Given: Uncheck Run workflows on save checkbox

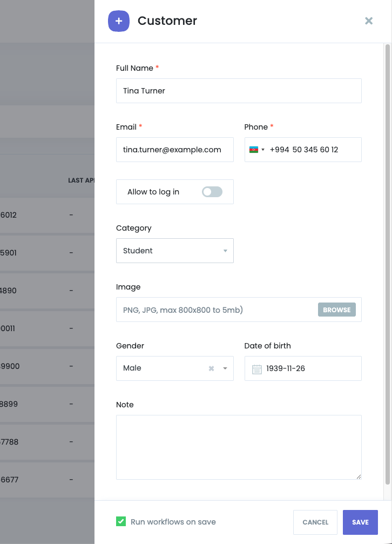Looking at the screenshot, I should click(121, 521).
